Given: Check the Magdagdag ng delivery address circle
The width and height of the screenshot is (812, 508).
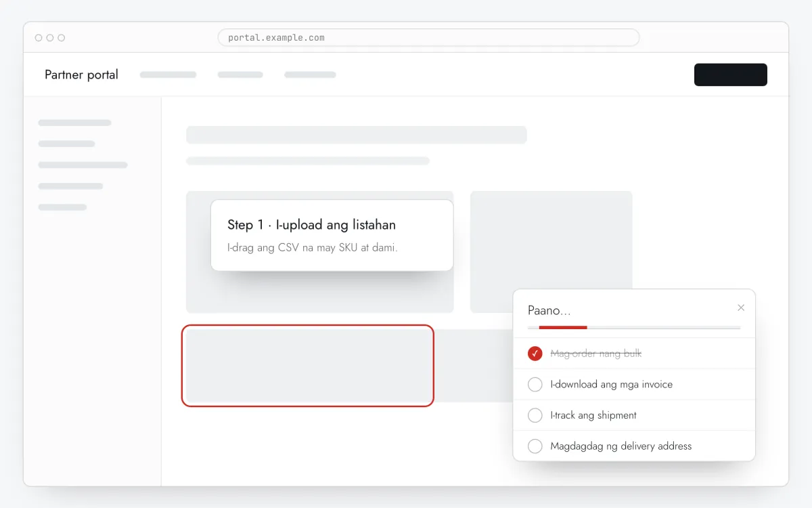Looking at the screenshot, I should (x=535, y=446).
